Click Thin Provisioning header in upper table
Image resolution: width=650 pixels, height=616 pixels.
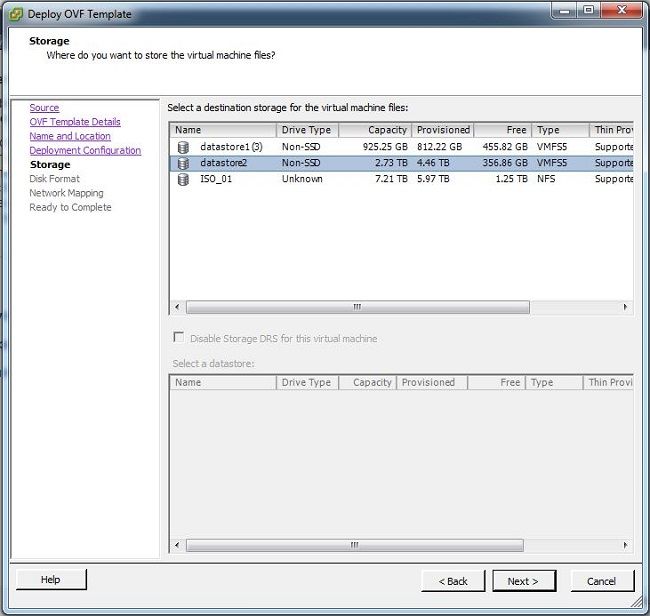pos(612,130)
